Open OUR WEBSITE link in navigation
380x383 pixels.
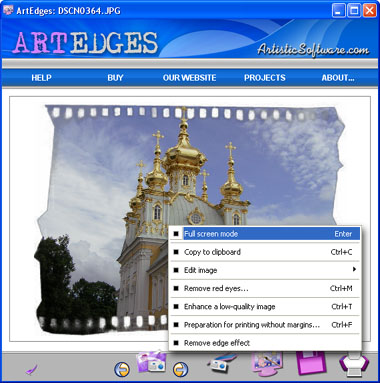click(189, 78)
